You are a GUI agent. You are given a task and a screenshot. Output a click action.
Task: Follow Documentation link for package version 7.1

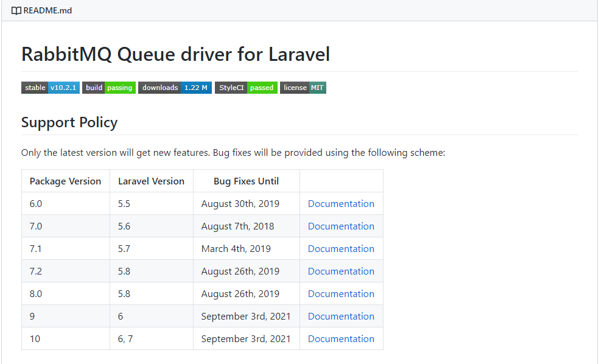point(341,249)
